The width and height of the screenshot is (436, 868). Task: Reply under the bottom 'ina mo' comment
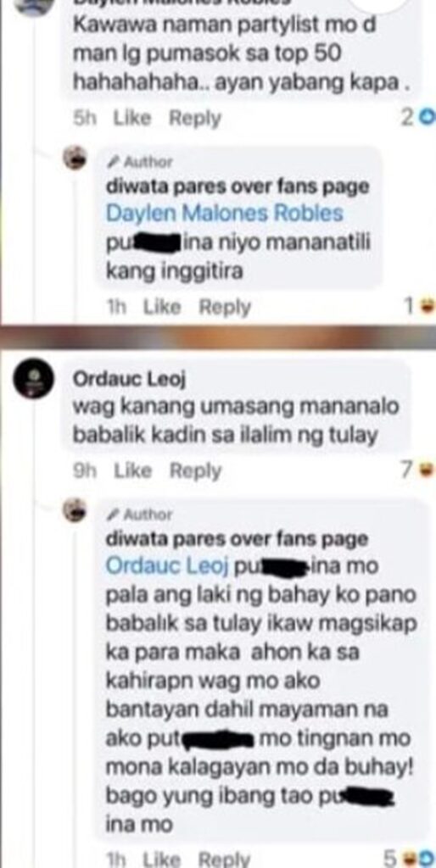click(x=224, y=860)
